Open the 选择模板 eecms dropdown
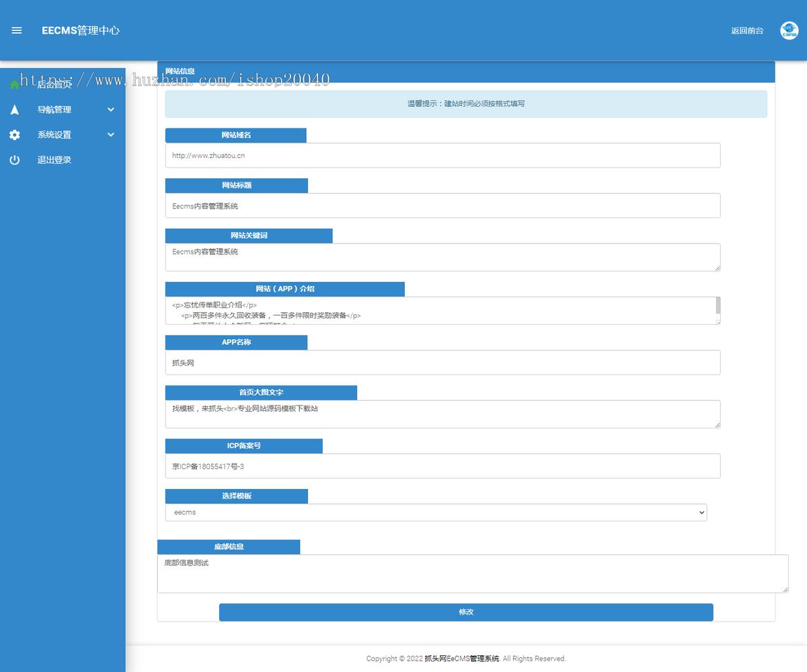 pos(436,513)
